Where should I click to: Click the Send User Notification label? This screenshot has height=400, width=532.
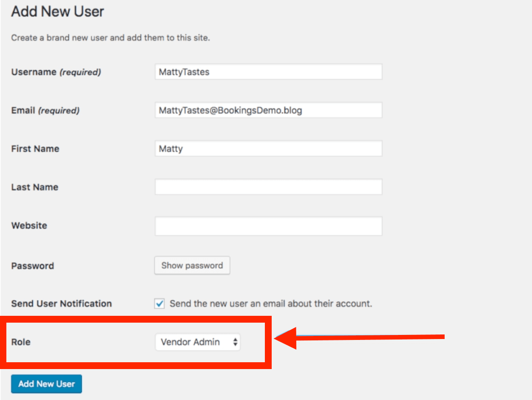point(61,304)
